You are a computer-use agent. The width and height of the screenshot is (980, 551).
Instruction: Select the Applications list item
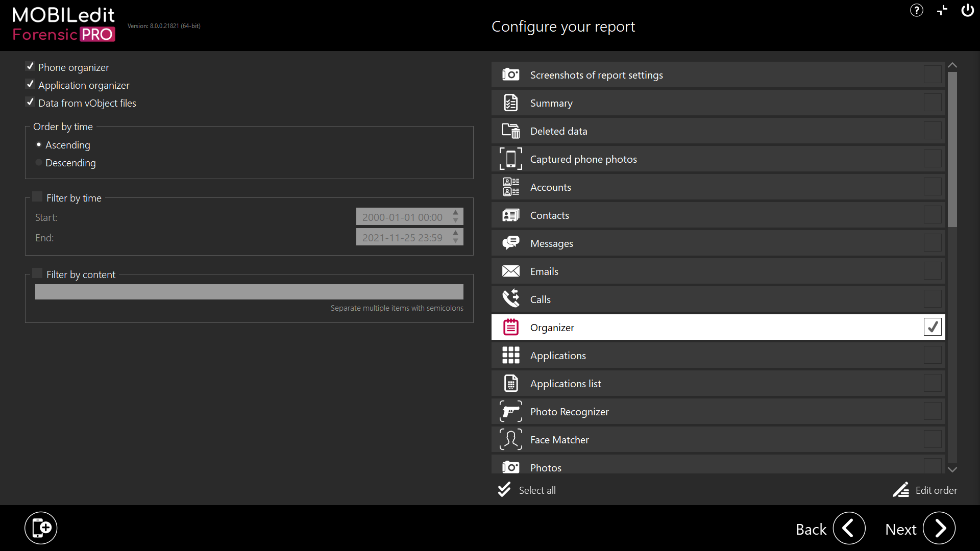pyautogui.click(x=566, y=384)
